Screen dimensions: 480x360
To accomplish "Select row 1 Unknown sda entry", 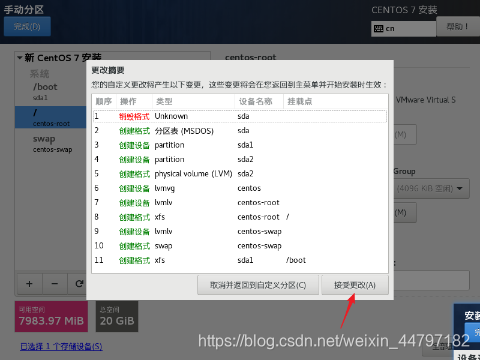I will (x=240, y=116).
